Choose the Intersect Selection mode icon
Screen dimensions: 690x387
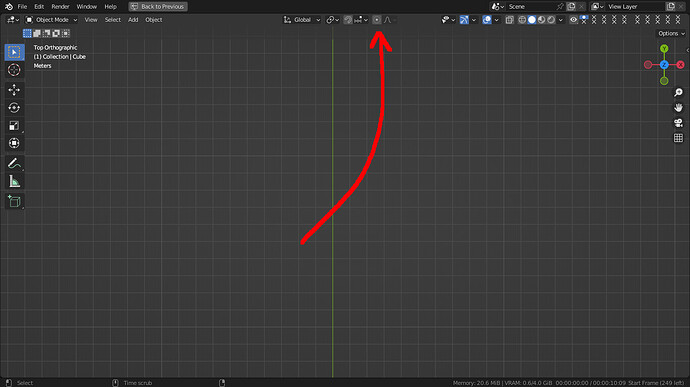tap(66, 33)
